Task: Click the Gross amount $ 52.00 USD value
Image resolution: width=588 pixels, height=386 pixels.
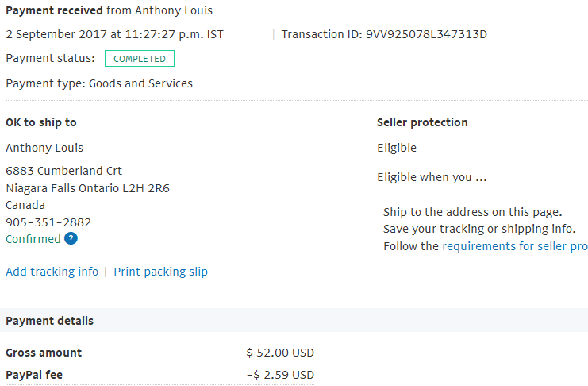Action: click(280, 353)
